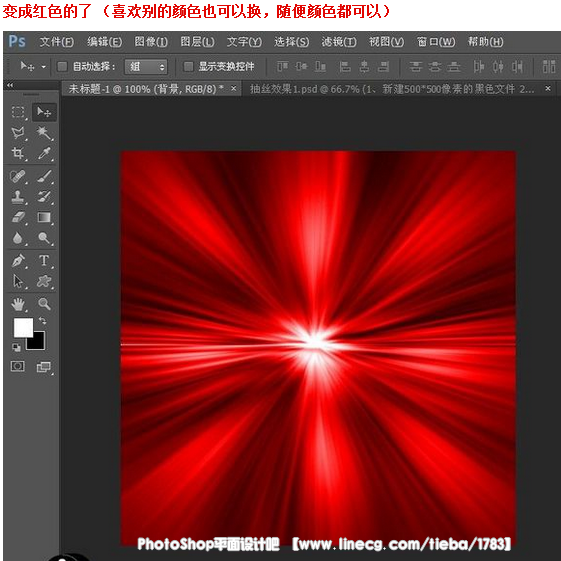Image resolution: width=561 pixels, height=561 pixels.
Task: Click the Photoshop Ps logo
Action: (x=17, y=41)
